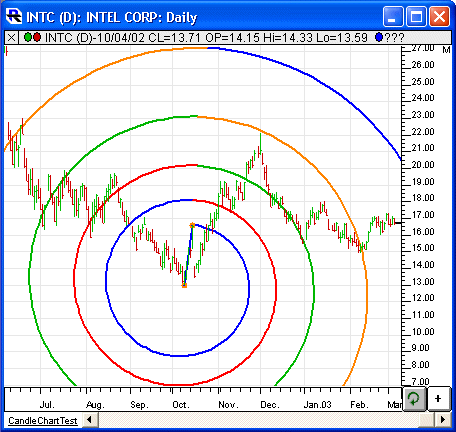Viewport: 456px width, 432px height.
Task: Click the M marker beside the price scale
Action: (446, 50)
